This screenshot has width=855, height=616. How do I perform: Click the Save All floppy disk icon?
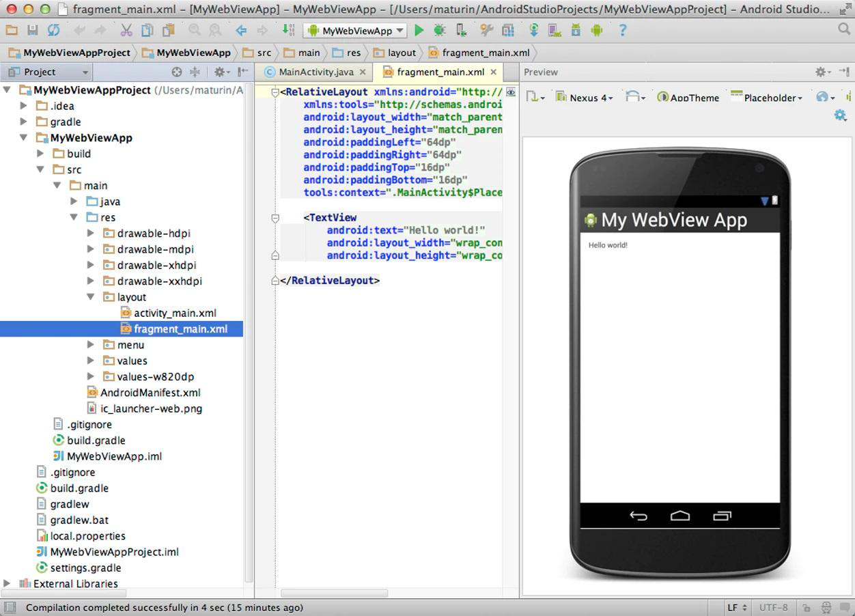[x=32, y=30]
